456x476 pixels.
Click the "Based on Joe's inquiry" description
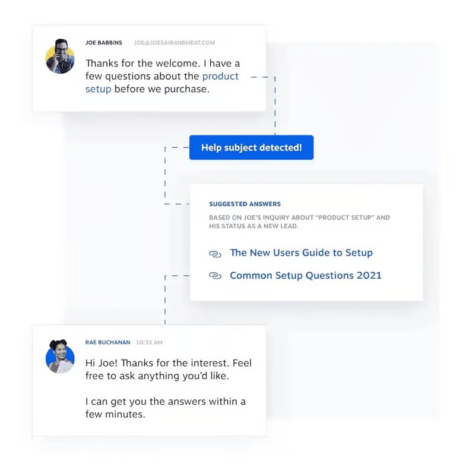tap(299, 222)
